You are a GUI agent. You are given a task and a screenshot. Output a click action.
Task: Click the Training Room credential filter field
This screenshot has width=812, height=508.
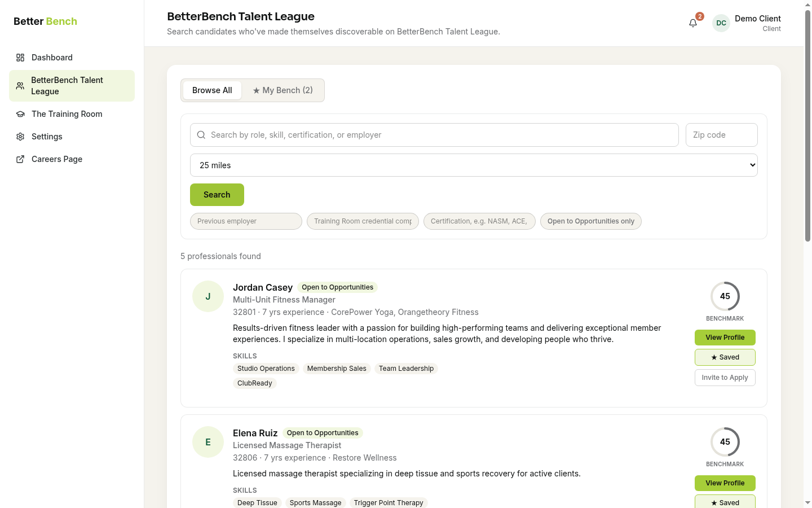tap(363, 221)
